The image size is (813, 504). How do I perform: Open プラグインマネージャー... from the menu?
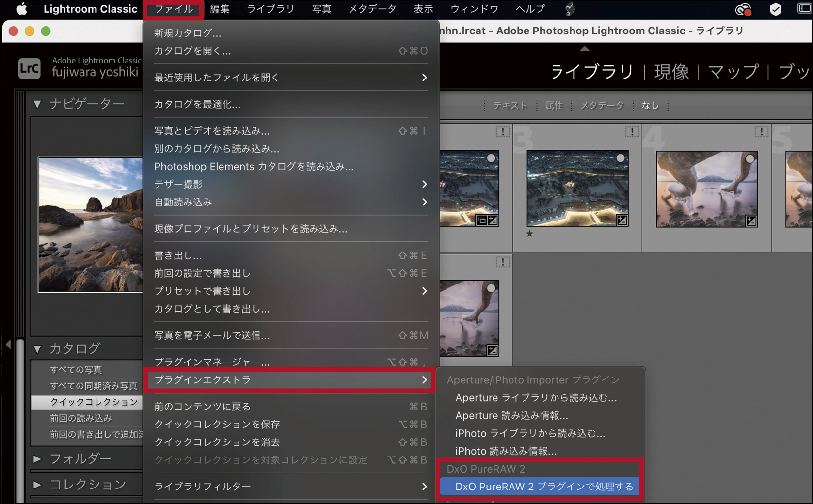[291, 362]
